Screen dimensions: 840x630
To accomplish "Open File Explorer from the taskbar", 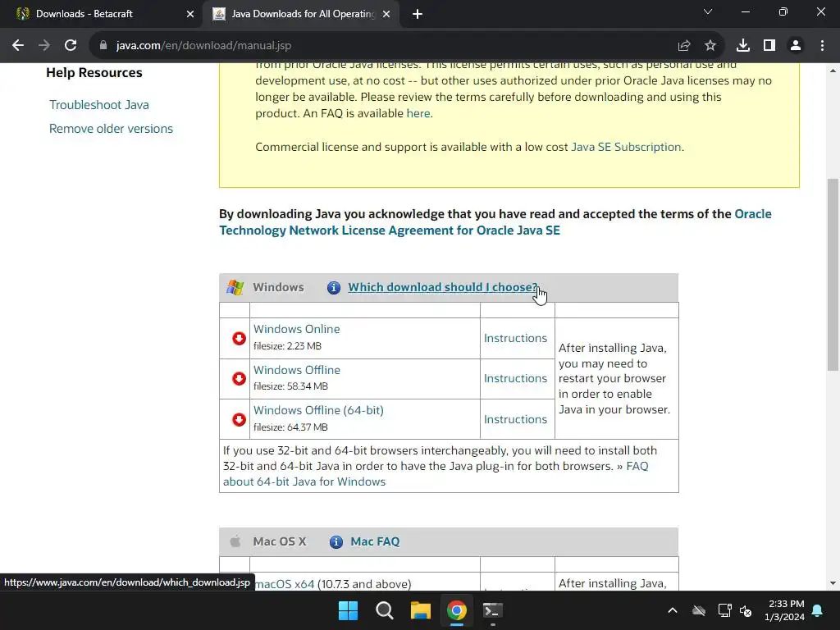I will [x=421, y=610].
